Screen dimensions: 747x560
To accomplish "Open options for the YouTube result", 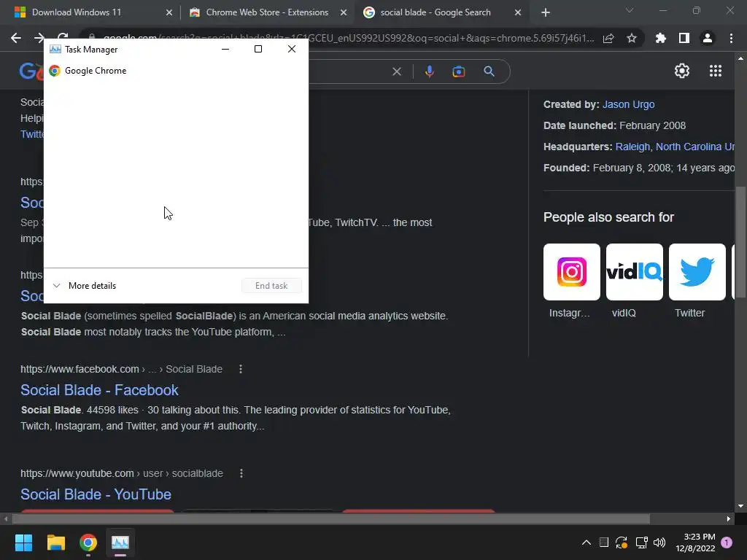I will [x=241, y=473].
